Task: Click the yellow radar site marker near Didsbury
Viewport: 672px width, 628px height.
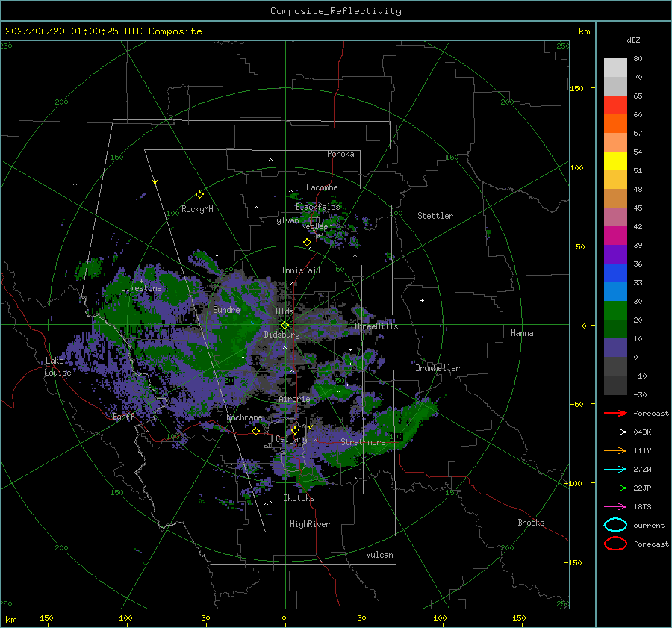Action: point(284,326)
